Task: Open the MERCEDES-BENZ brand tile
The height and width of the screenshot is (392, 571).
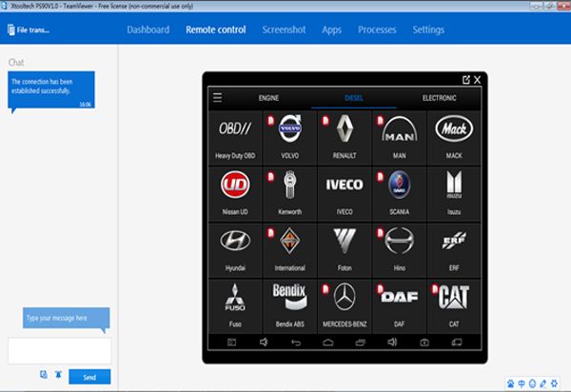Action: pos(345,306)
